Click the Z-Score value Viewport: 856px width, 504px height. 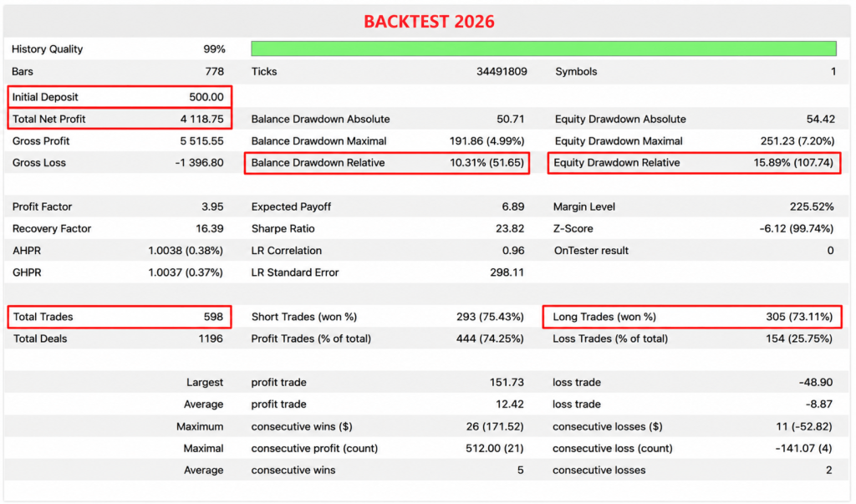(x=797, y=229)
